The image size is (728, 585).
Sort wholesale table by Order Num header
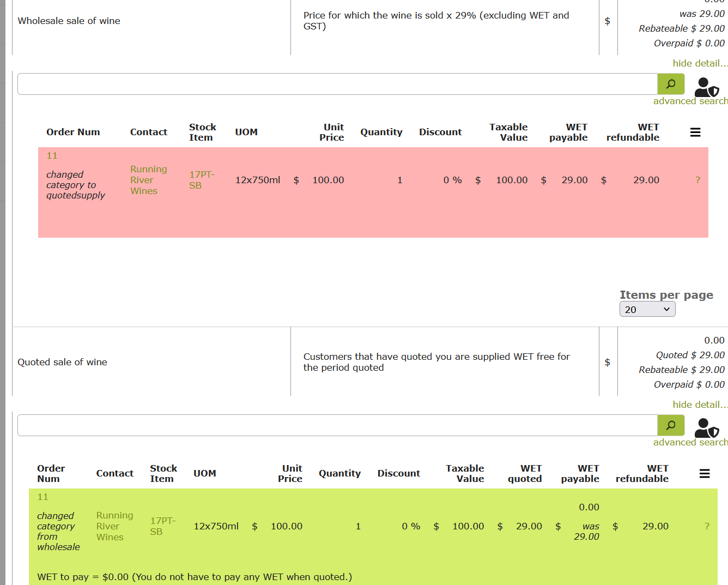pos(73,132)
